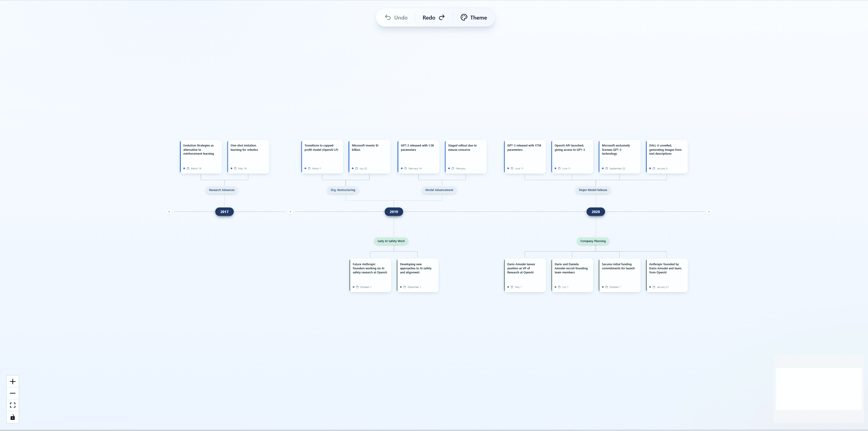Open the DALL-E unveiled card

click(667, 157)
